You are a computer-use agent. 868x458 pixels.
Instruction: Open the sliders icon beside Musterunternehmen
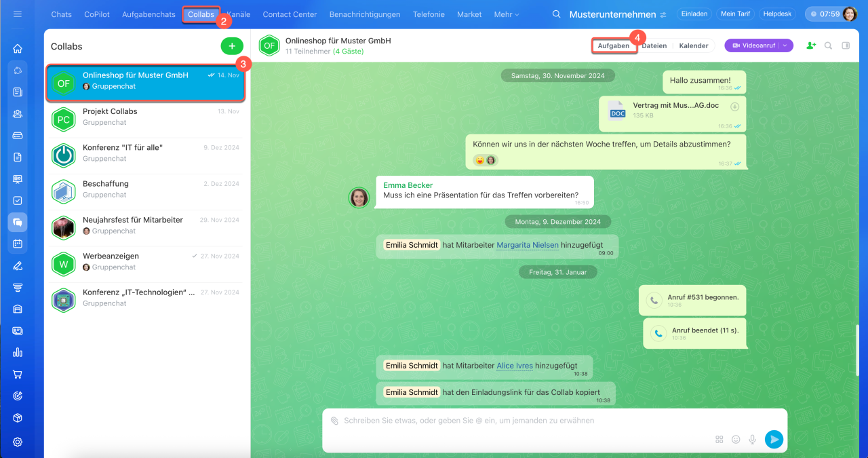(663, 14)
